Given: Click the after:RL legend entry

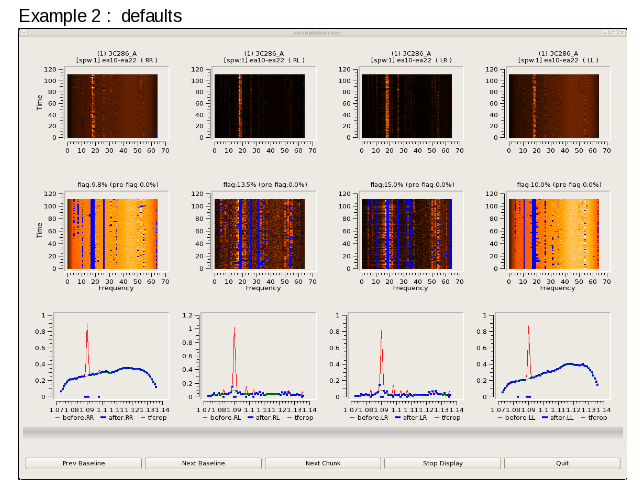Looking at the screenshot, I should (x=264, y=418).
